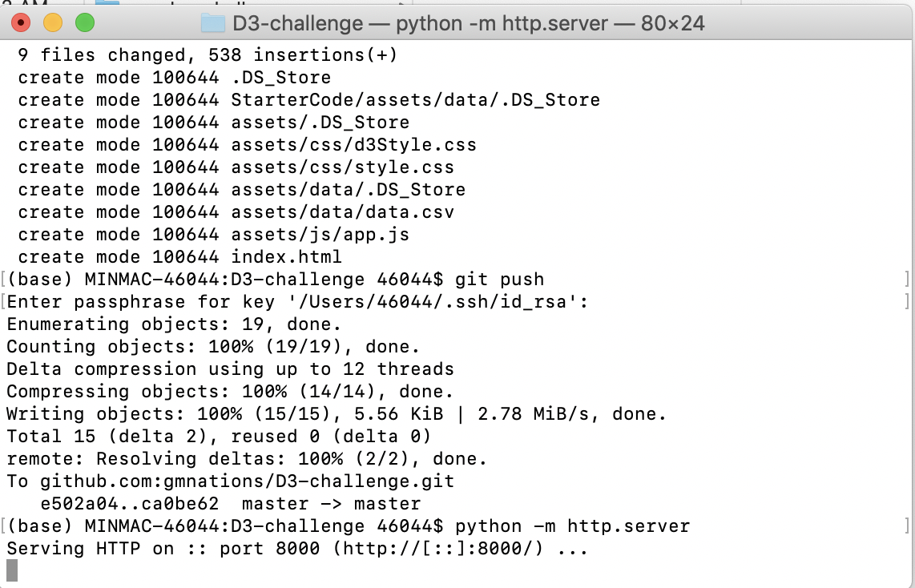This screenshot has height=588, width=915.
Task: Click the assets/js/app.js file path
Action: point(319,234)
